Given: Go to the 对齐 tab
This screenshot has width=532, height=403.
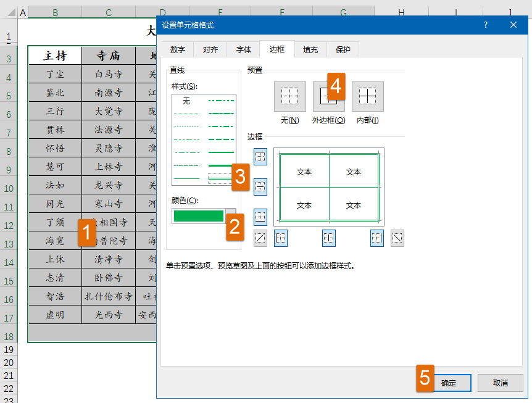Looking at the screenshot, I should point(210,49).
